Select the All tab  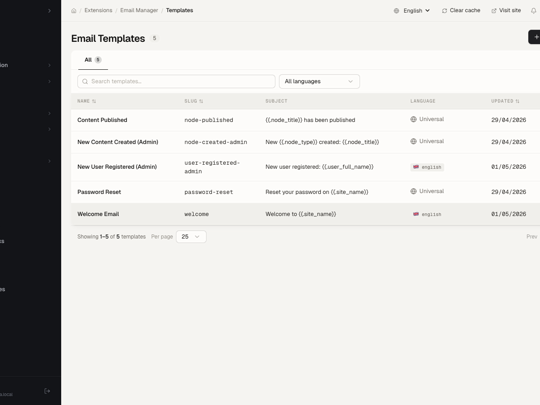pos(93,60)
